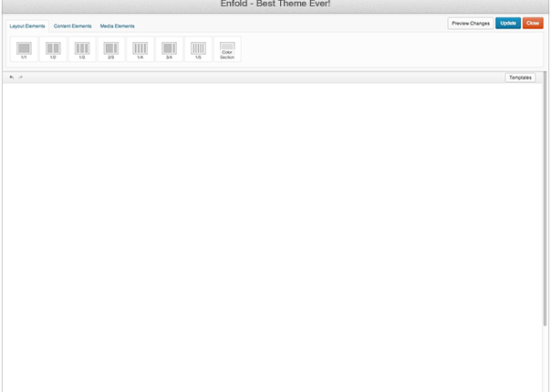Open the Templates dropdown
551x392 pixels.
(x=520, y=77)
